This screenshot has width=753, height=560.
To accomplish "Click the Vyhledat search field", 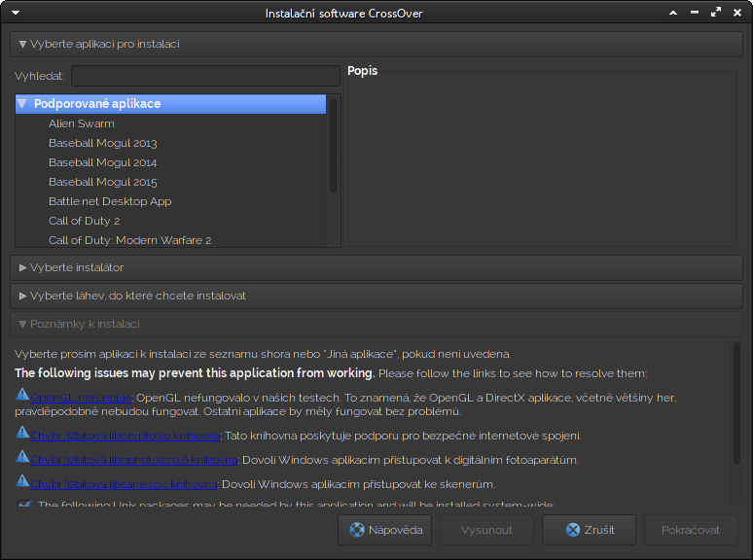I will click(x=205, y=76).
